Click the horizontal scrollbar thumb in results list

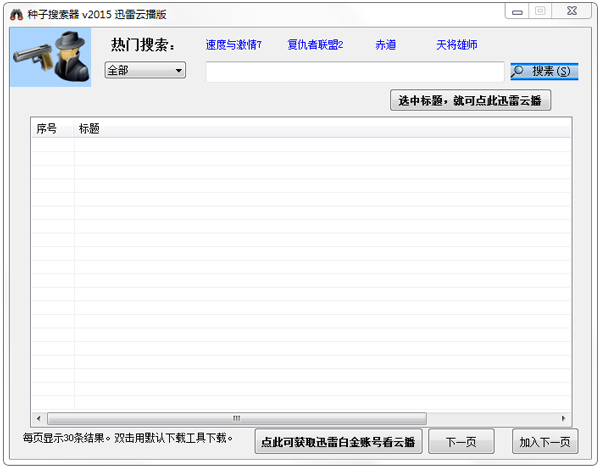tap(236, 418)
